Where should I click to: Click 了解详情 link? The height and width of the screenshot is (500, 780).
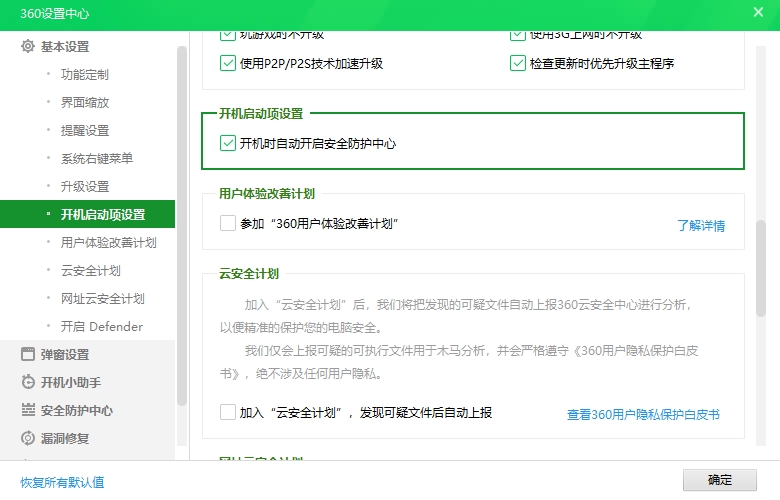point(701,225)
